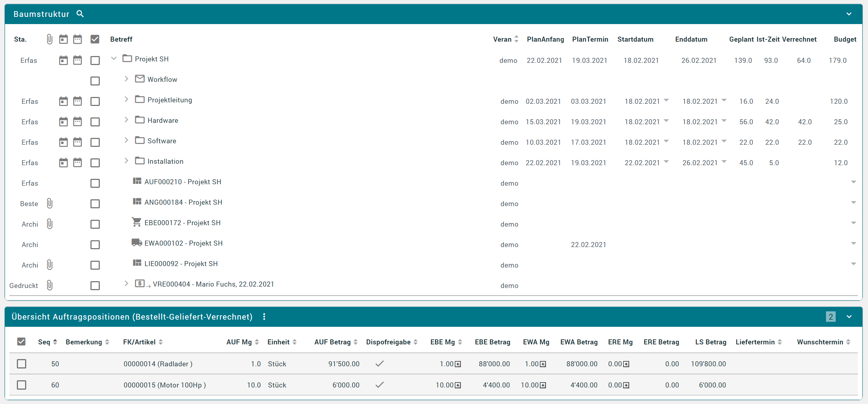
Task: Click the truck icon of EWA000102
Action: [x=136, y=243]
